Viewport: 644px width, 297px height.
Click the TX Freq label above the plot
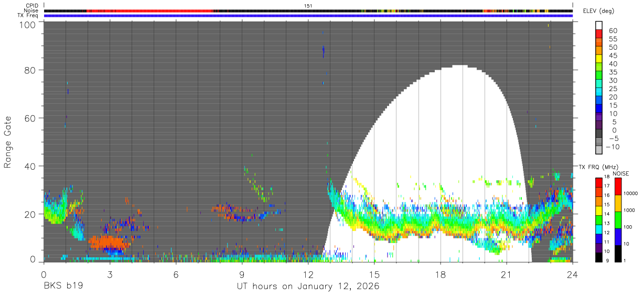[x=28, y=15]
